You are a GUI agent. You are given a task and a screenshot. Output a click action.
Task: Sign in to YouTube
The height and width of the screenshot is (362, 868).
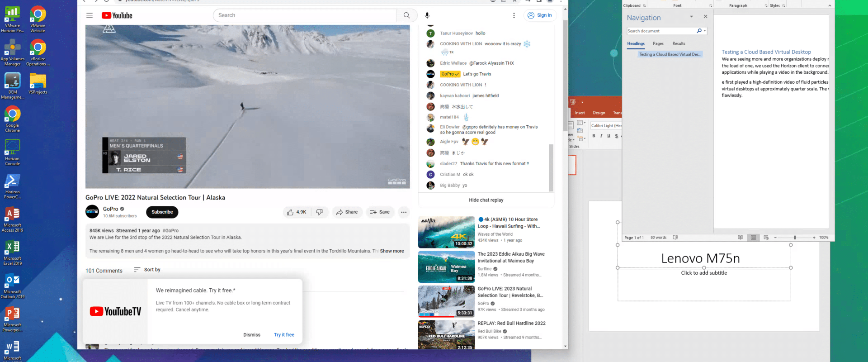(x=540, y=15)
